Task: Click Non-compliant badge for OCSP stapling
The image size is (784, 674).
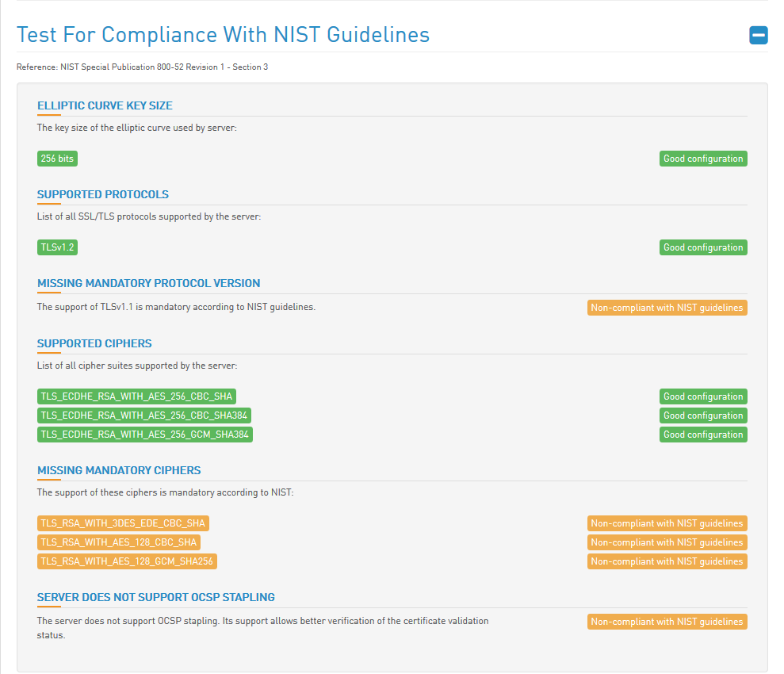Action: coord(667,622)
